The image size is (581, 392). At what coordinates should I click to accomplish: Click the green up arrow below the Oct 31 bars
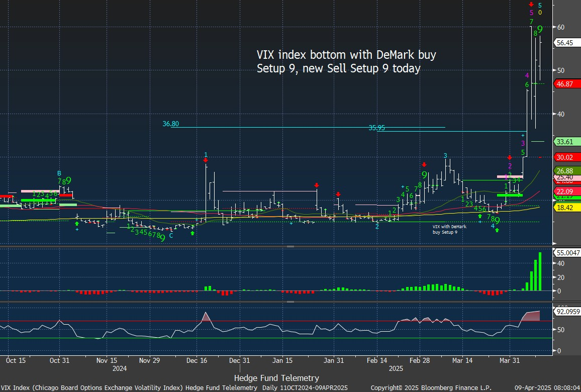click(x=76, y=223)
